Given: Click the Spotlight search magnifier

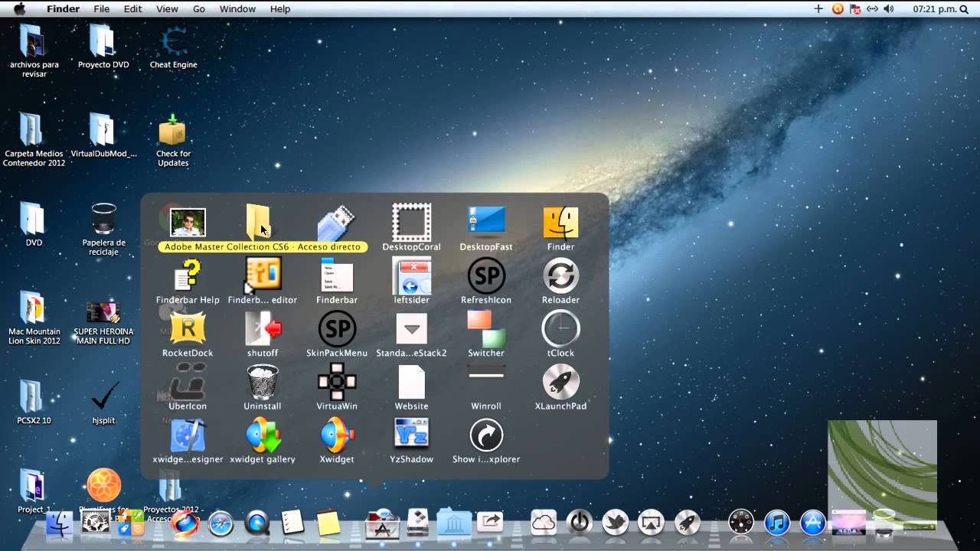Looking at the screenshot, I should click(x=964, y=8).
